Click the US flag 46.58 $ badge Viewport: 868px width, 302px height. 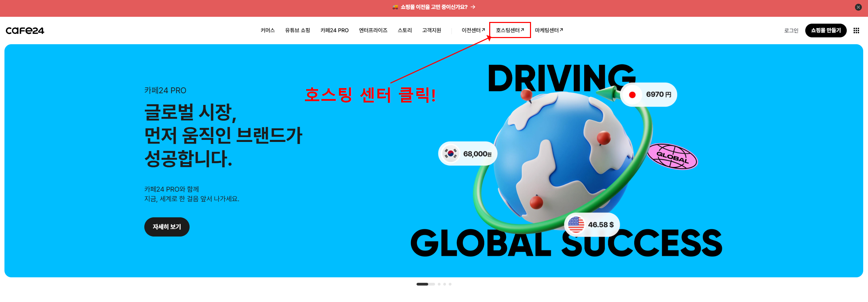592,225
